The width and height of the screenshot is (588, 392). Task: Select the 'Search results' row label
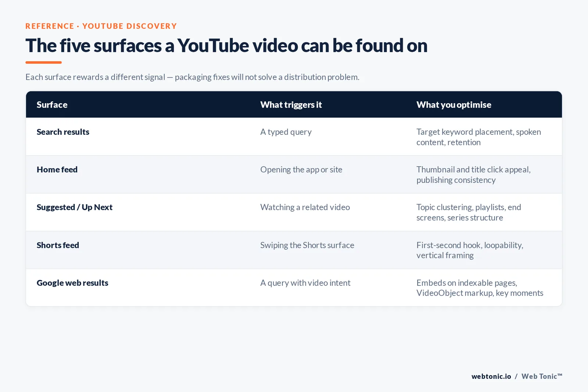click(63, 132)
